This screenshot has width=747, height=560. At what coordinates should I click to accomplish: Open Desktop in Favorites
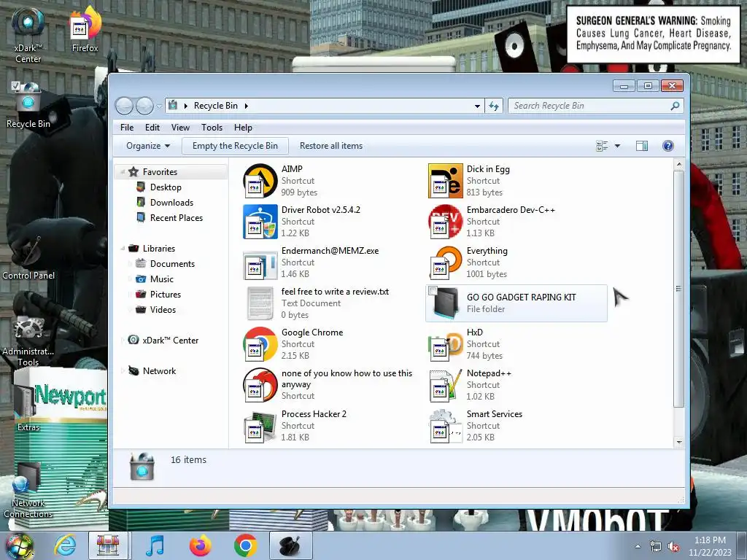point(166,187)
